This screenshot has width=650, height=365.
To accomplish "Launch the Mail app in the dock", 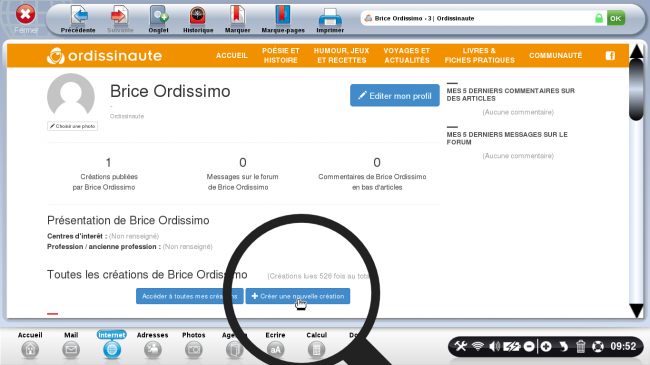I will (x=71, y=350).
